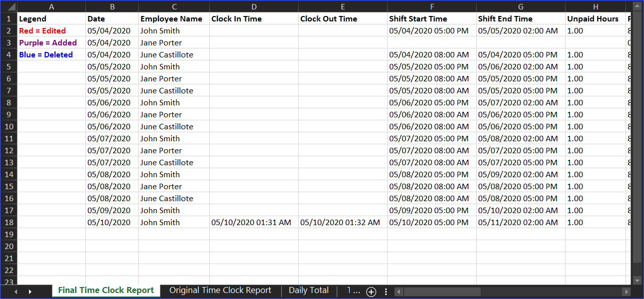
Task: Select date 05/06/2020 in row 8
Action: (x=112, y=103)
